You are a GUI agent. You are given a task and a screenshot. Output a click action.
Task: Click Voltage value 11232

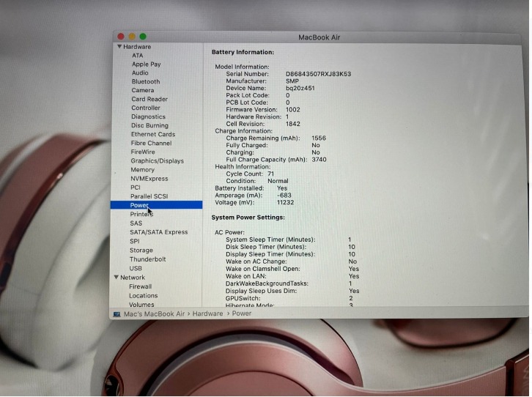[x=285, y=202]
